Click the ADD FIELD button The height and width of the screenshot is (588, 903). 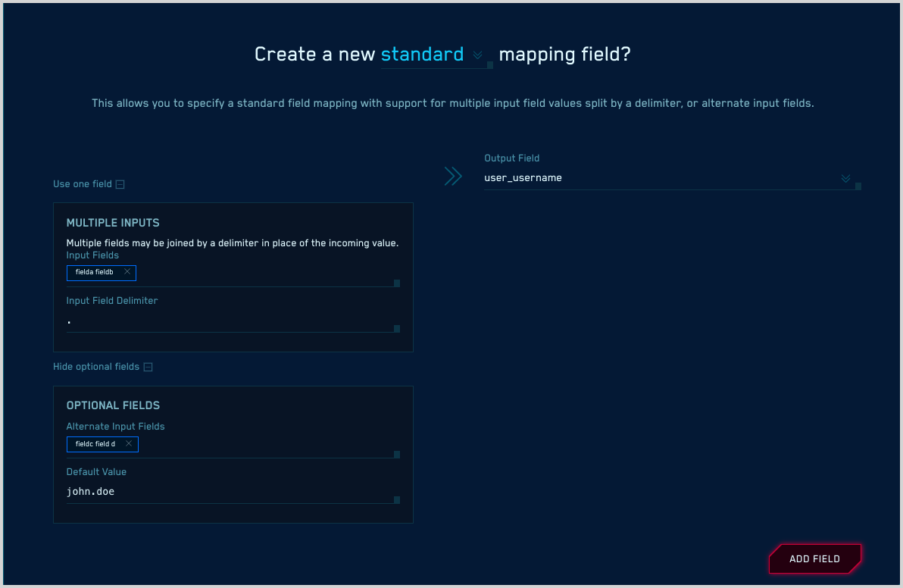pos(815,558)
